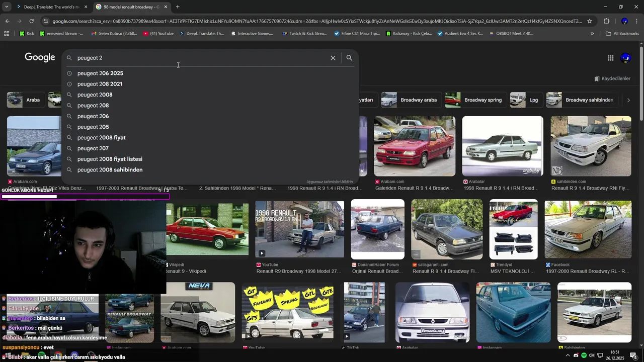Open the Google account avatar
This screenshot has height=362, width=644.
tap(626, 58)
